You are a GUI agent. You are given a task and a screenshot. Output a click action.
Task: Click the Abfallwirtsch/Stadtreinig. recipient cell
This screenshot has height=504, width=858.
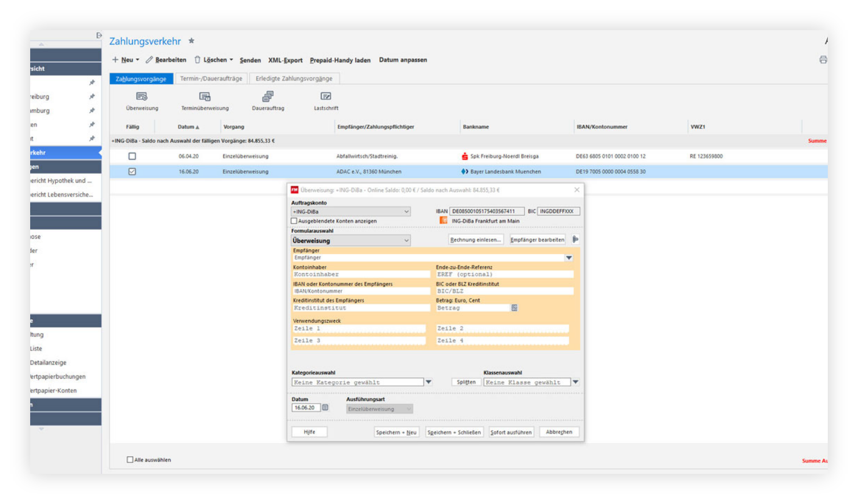[367, 156]
